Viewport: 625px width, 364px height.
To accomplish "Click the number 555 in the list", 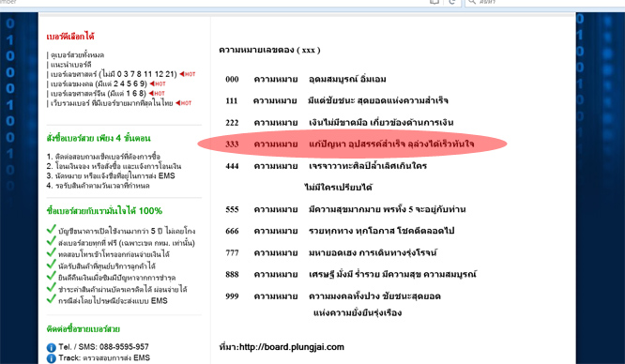I will 232,209.
